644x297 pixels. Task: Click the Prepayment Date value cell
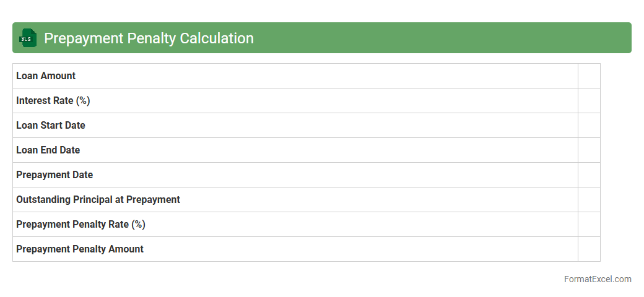coord(589,174)
